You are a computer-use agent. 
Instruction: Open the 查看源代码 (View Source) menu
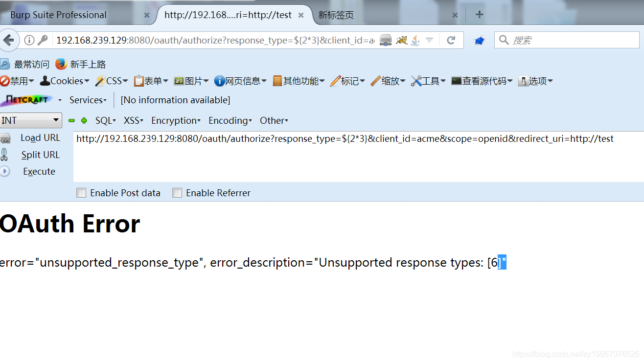482,81
